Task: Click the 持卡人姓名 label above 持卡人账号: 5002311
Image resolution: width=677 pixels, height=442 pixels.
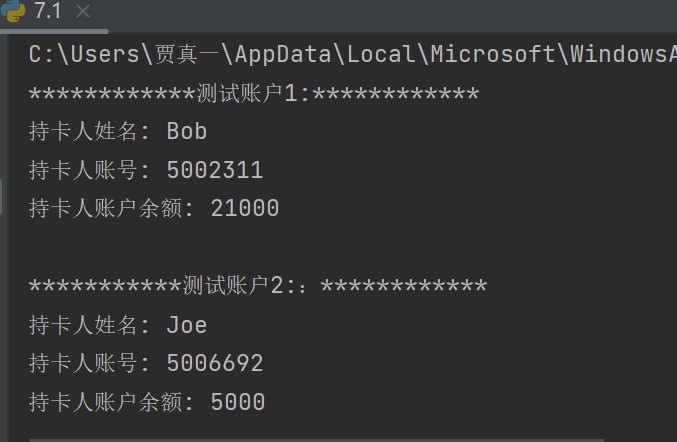Action: coord(83,131)
